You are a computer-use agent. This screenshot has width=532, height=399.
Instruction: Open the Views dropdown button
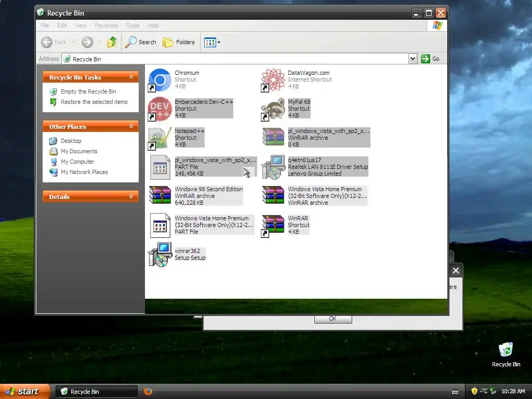(x=212, y=42)
